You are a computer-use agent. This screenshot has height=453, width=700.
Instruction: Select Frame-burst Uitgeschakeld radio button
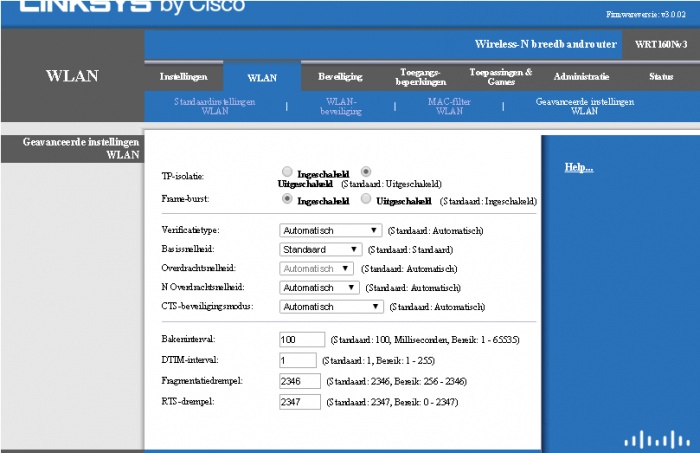[366, 199]
